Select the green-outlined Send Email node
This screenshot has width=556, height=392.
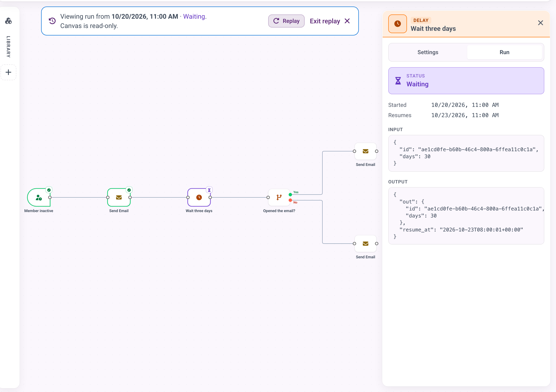(119, 197)
